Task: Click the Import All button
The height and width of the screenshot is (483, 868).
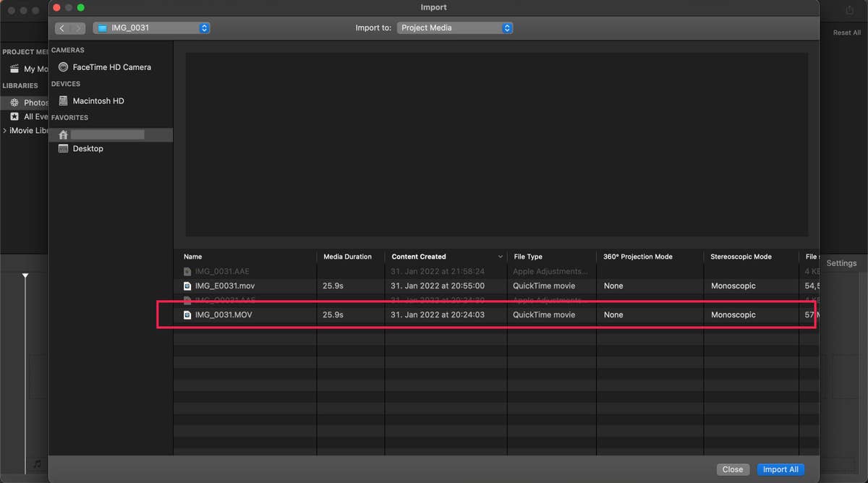Action: point(780,469)
